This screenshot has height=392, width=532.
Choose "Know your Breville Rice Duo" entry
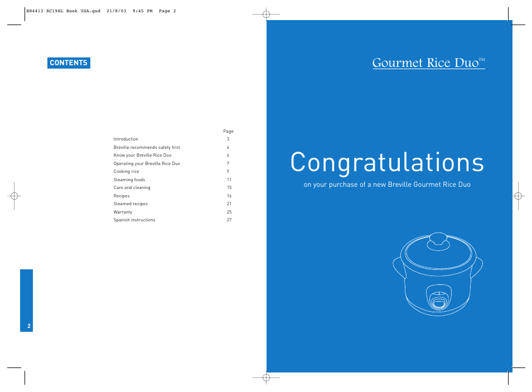(142, 156)
